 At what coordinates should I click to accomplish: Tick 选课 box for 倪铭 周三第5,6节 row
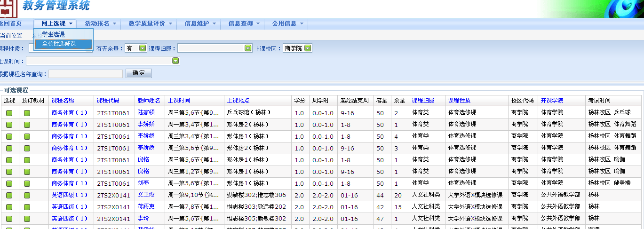9,160
